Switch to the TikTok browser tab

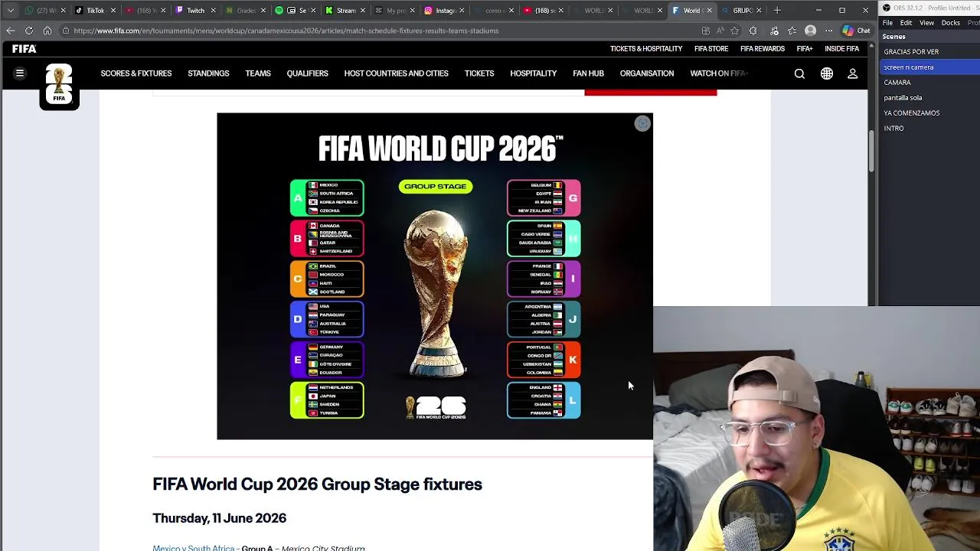point(95,10)
